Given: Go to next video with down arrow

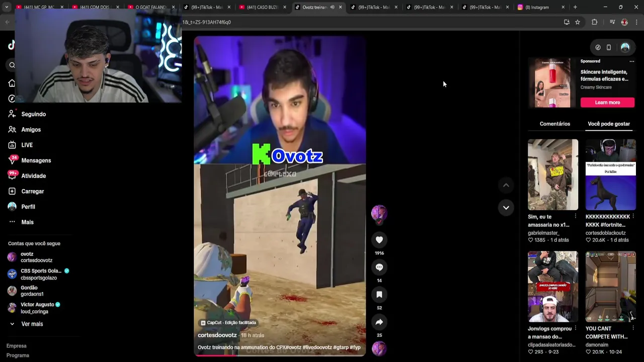Looking at the screenshot, I should 506,207.
